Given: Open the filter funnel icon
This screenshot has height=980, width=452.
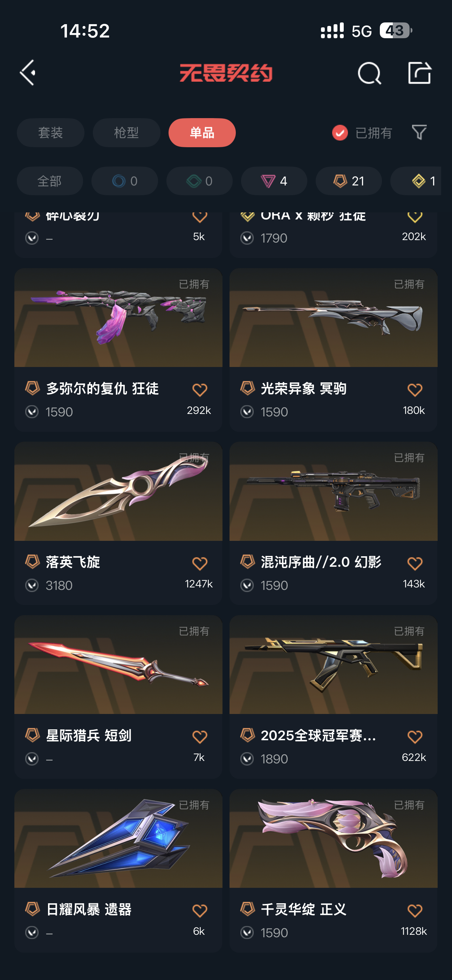Looking at the screenshot, I should coord(419,132).
